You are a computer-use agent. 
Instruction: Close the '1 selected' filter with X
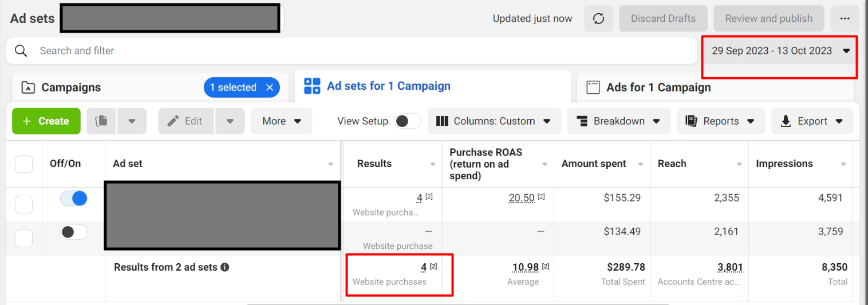point(270,88)
